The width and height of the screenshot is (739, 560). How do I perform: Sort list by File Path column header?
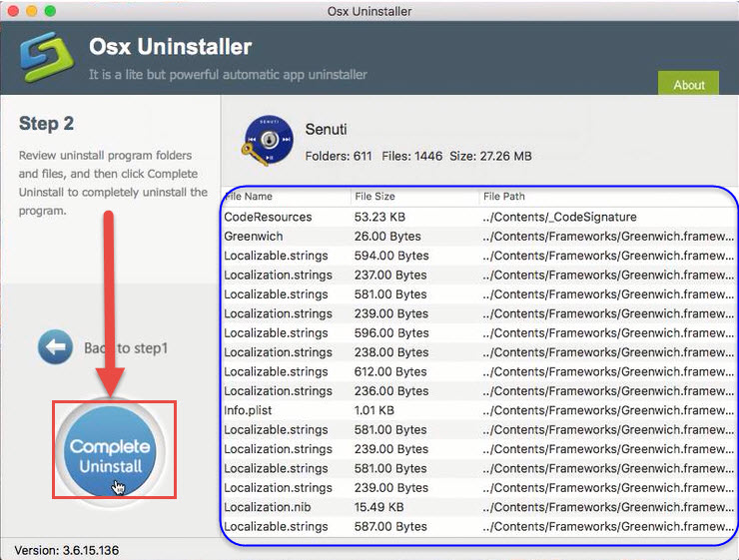504,197
